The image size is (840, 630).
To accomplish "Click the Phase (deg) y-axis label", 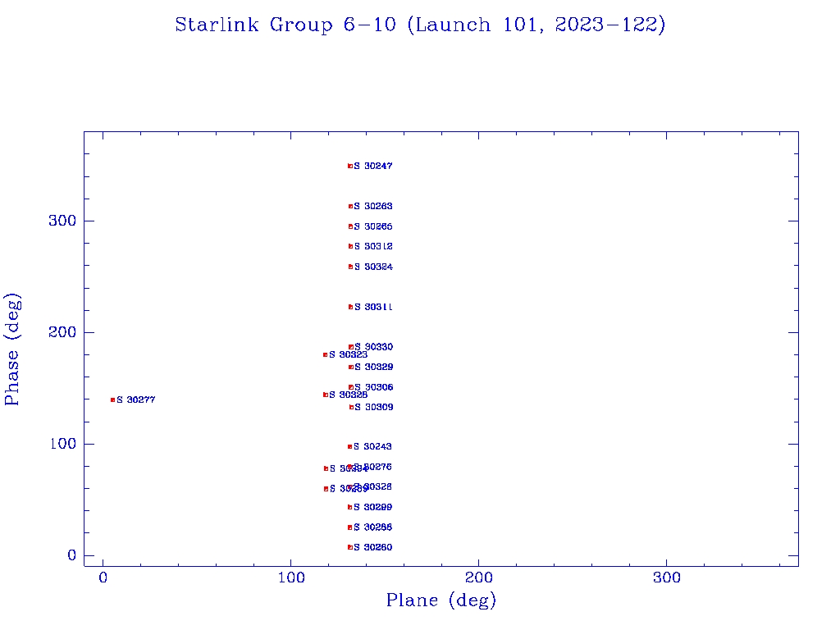I will (x=12, y=349).
